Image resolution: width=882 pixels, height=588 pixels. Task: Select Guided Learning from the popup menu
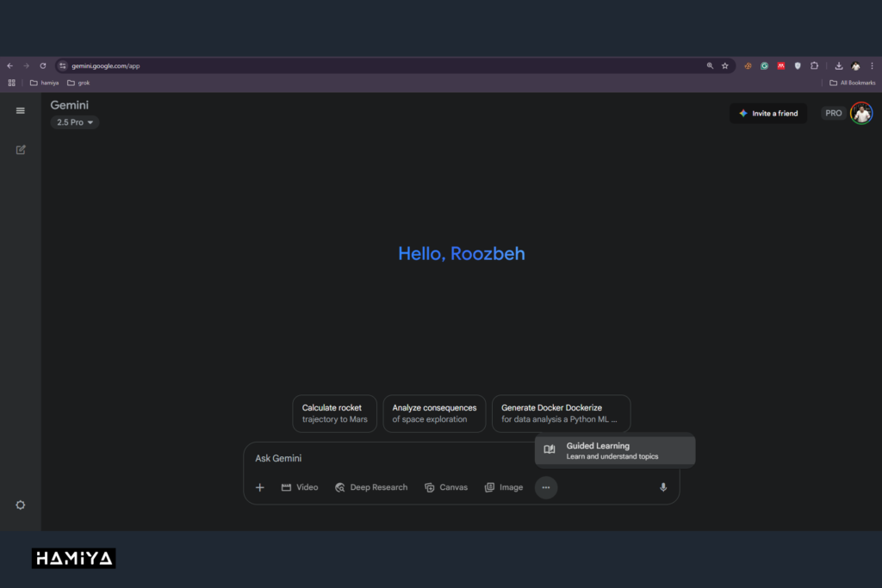(x=614, y=451)
